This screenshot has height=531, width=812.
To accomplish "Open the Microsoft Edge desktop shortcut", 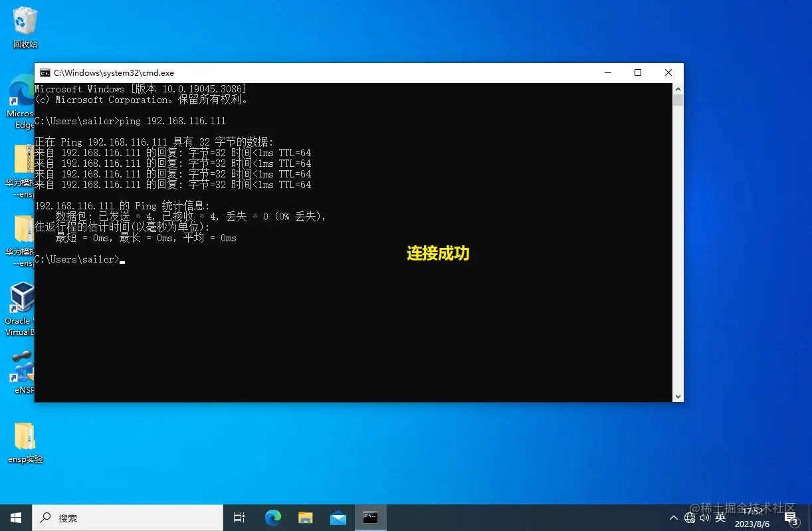I will [x=20, y=101].
